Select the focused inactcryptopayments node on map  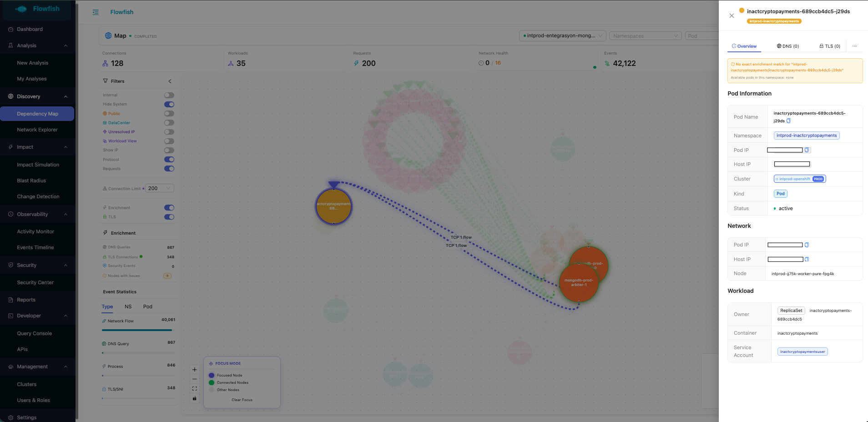pos(334,206)
